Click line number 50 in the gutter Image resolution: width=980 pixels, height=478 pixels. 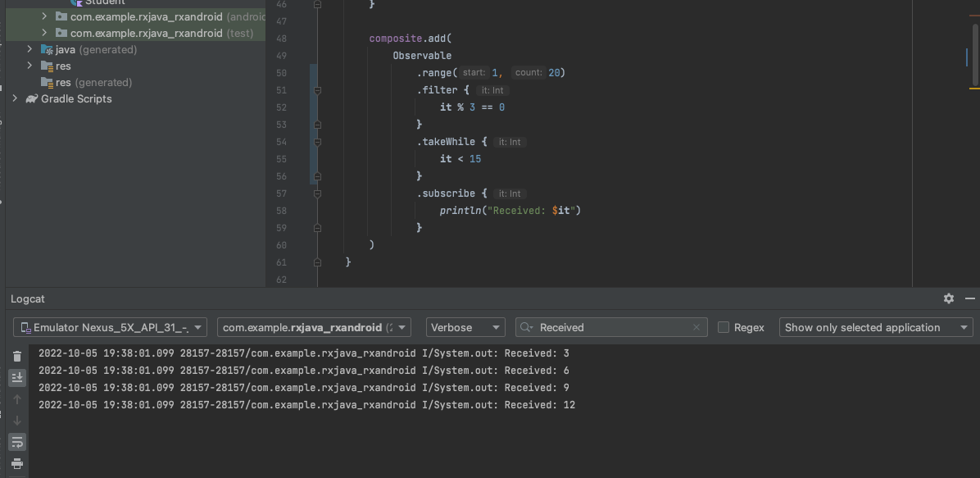pyautogui.click(x=281, y=72)
